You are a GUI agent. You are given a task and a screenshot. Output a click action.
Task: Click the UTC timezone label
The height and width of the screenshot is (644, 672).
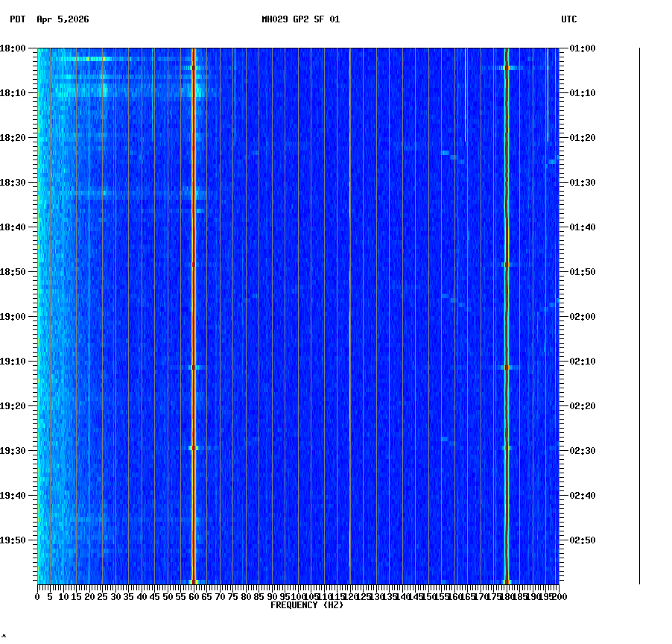(x=569, y=21)
